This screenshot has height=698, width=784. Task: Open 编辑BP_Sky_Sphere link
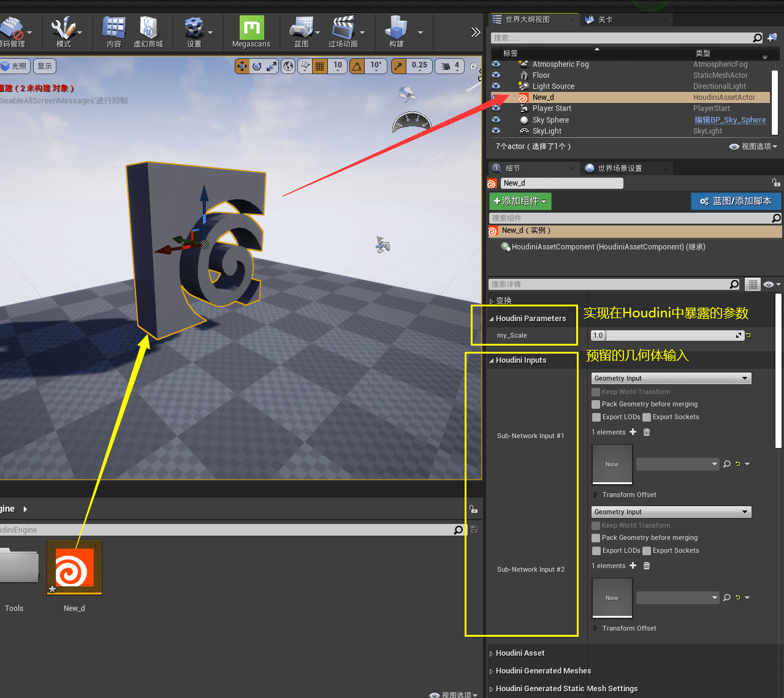click(x=730, y=120)
